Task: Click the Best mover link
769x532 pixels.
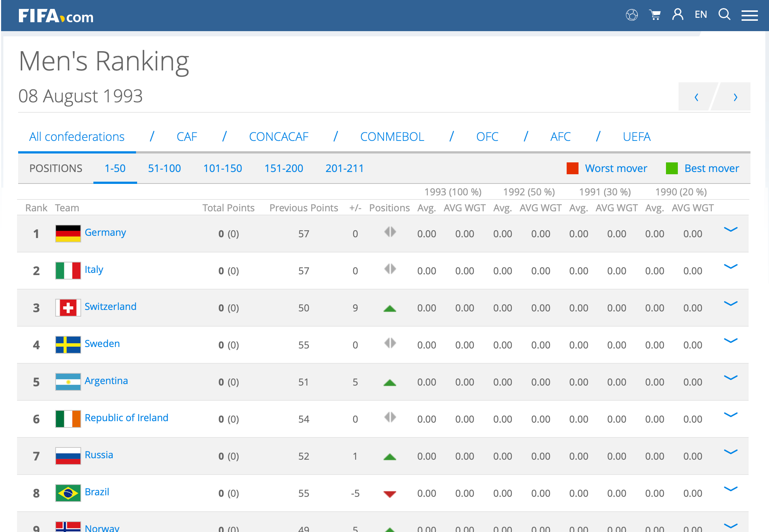Action: pos(712,168)
